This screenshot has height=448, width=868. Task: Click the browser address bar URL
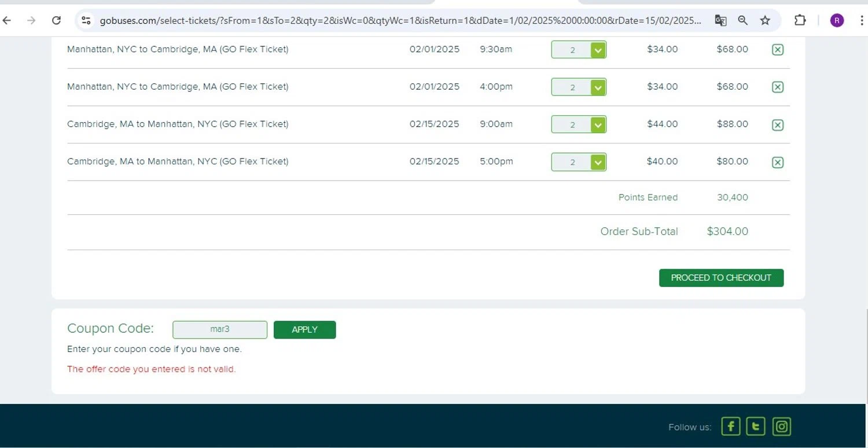(x=400, y=20)
